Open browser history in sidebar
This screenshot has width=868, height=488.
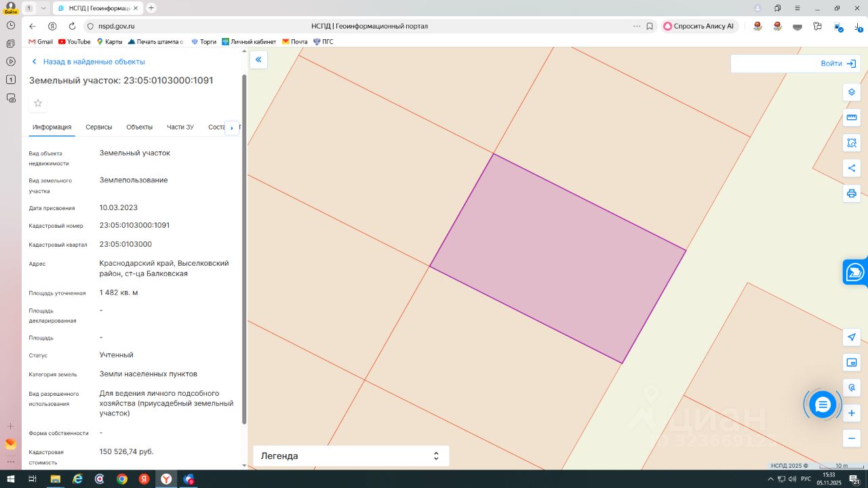tap(11, 25)
